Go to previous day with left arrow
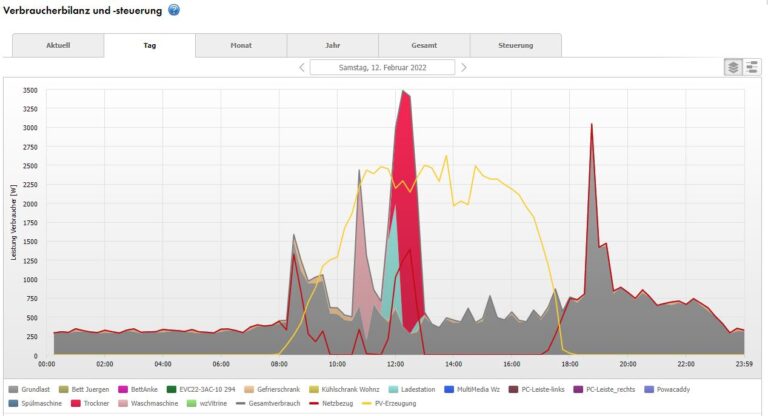Image resolution: width=768 pixels, height=416 pixels. (x=302, y=67)
